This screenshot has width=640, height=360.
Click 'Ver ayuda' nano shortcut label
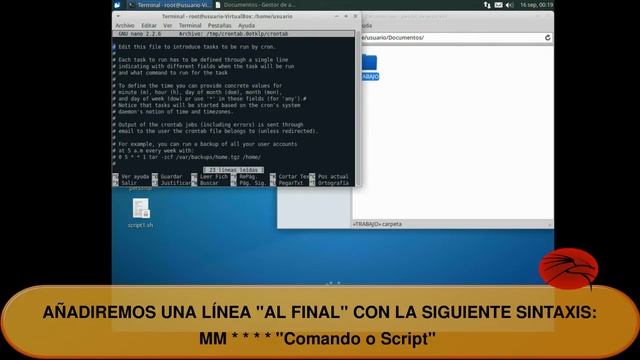(135, 177)
